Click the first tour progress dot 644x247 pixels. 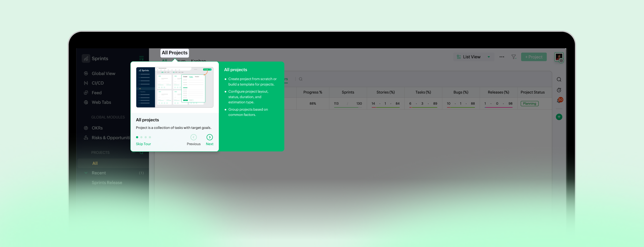(137, 137)
